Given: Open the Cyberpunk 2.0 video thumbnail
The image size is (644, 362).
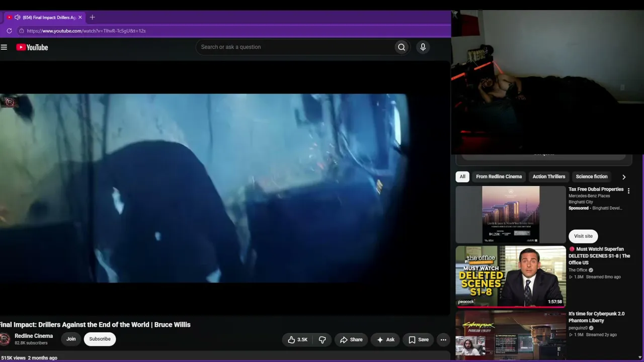Looking at the screenshot, I should pyautogui.click(x=511, y=335).
